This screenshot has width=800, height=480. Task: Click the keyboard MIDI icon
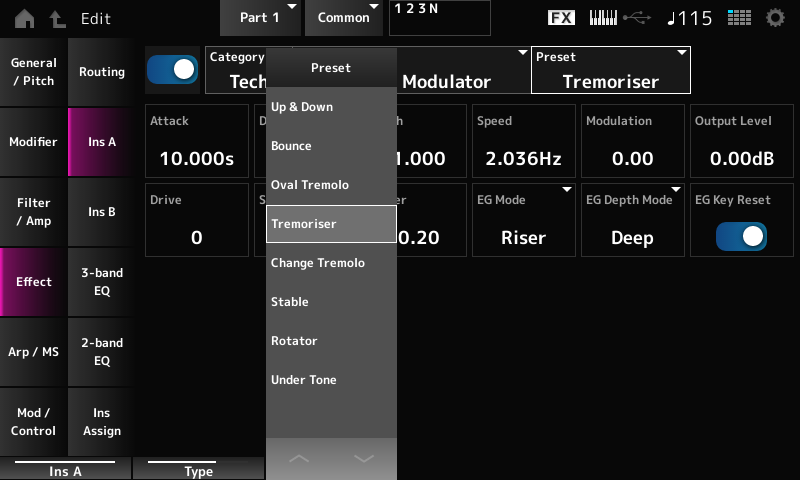click(x=603, y=18)
